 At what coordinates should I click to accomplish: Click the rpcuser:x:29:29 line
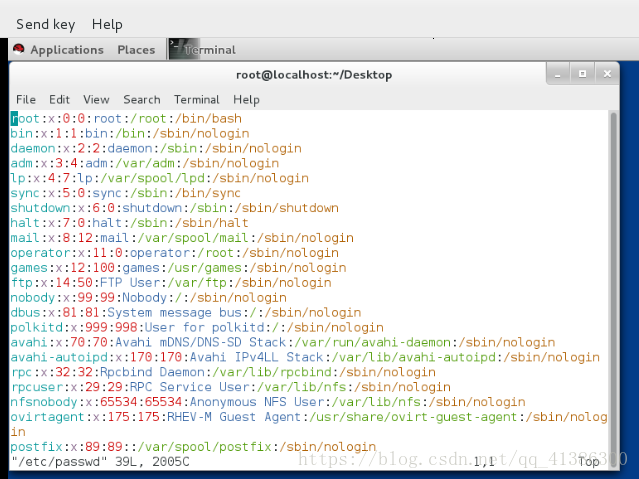(231, 387)
